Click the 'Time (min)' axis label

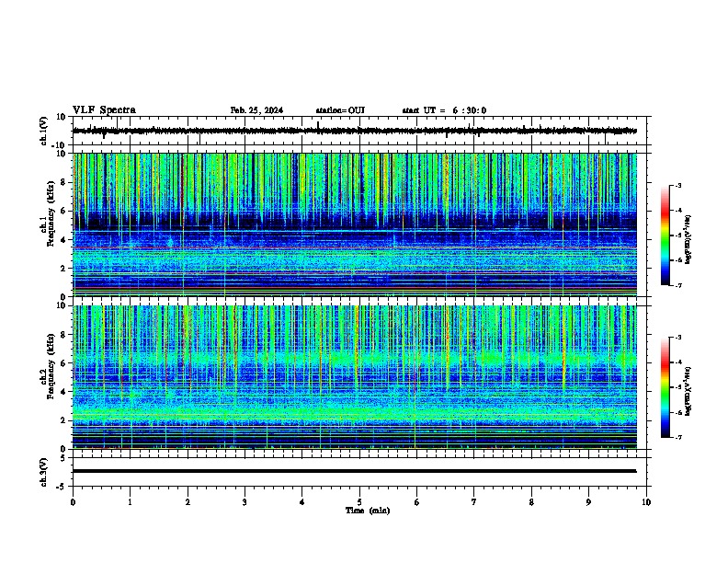(368, 511)
